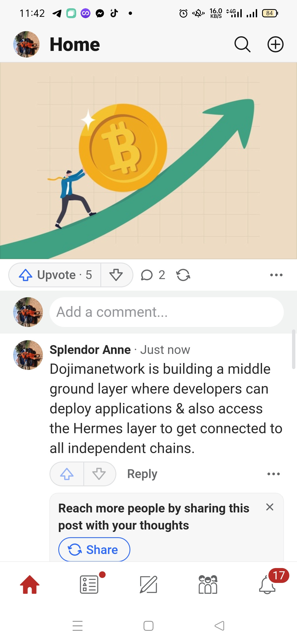Image resolution: width=297 pixels, height=644 pixels.
Task: Tap the share arrows icon on post
Action: pyautogui.click(x=183, y=275)
